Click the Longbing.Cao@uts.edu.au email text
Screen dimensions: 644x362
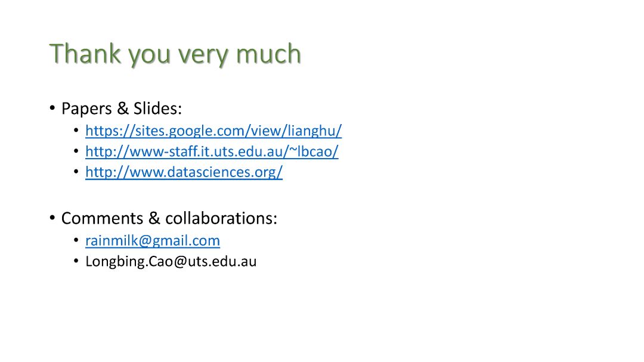click(171, 261)
